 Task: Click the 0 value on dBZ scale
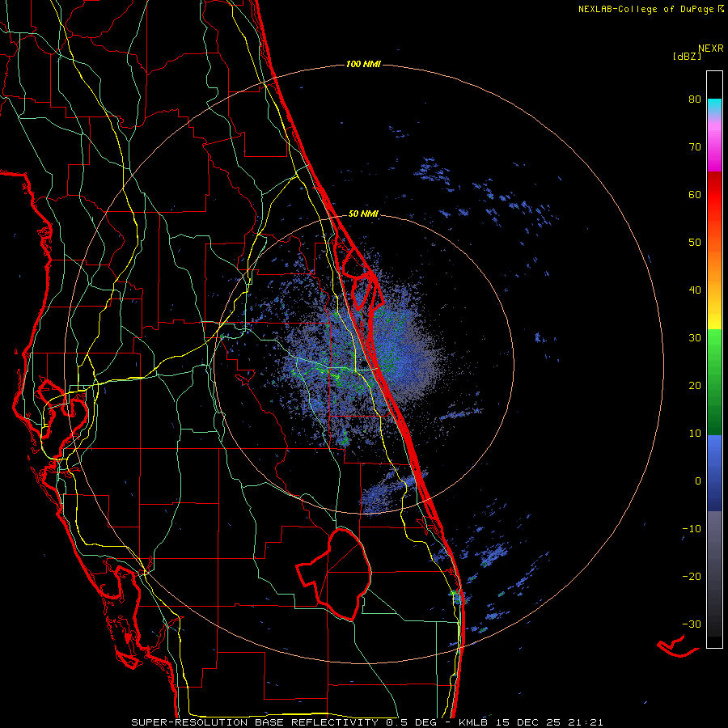click(x=698, y=481)
